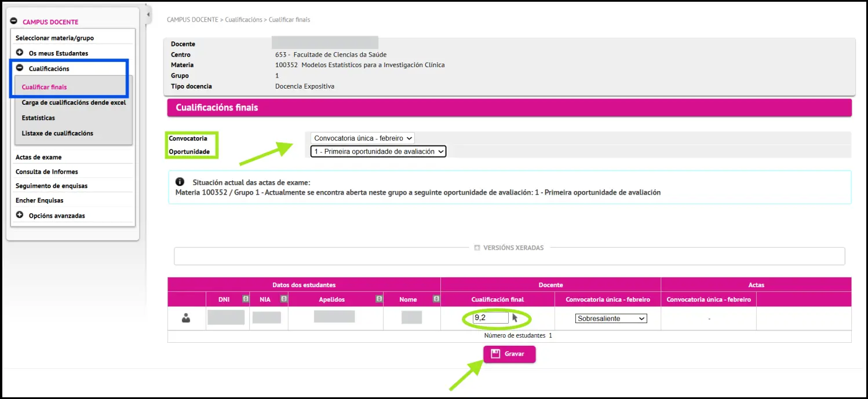
Task: Go to Actas de exame
Action: (x=38, y=157)
